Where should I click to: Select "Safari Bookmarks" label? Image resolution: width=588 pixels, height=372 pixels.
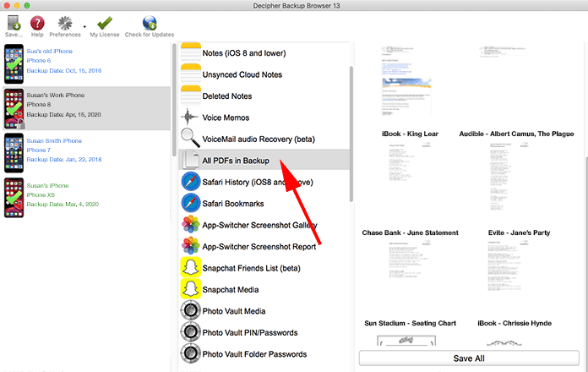(233, 204)
